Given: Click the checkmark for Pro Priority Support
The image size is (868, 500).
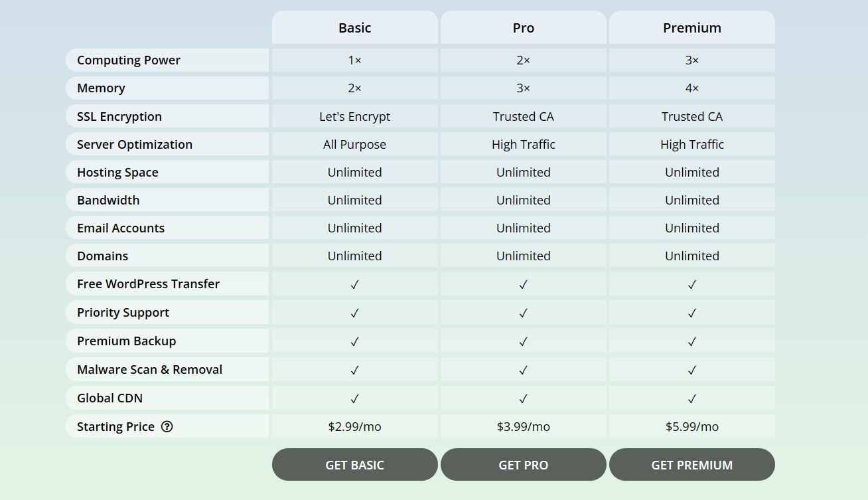Looking at the screenshot, I should (x=523, y=313).
